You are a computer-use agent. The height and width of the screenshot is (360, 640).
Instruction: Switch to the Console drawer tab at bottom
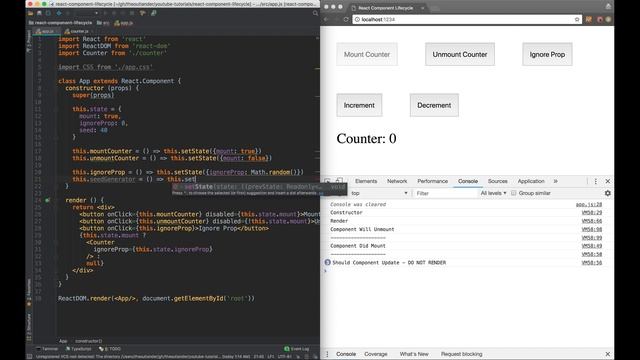coord(346,354)
